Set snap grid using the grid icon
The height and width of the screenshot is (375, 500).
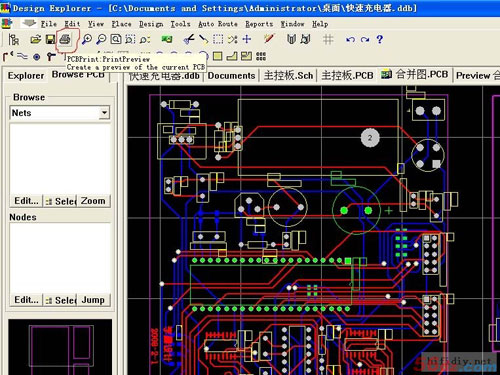pyautogui.click(x=328, y=40)
